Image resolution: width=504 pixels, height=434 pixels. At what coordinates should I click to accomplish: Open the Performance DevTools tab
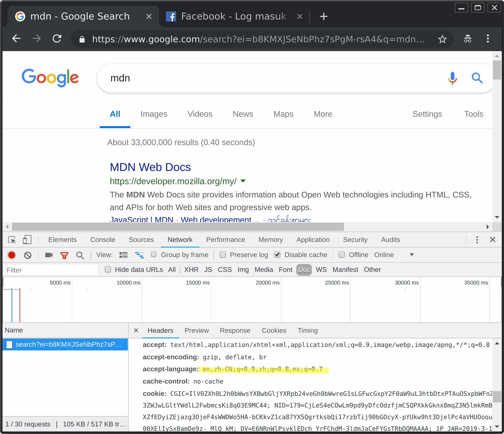click(x=225, y=240)
